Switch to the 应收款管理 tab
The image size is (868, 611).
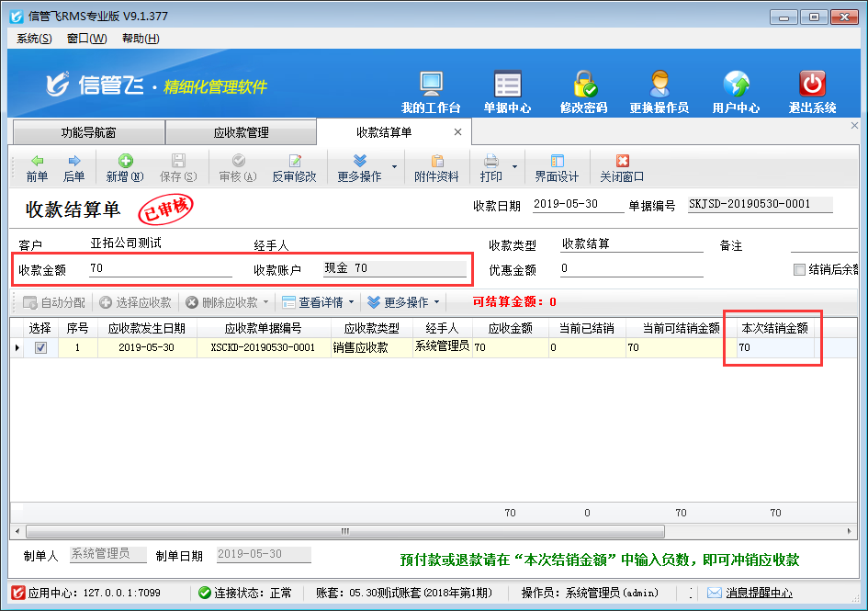click(241, 132)
